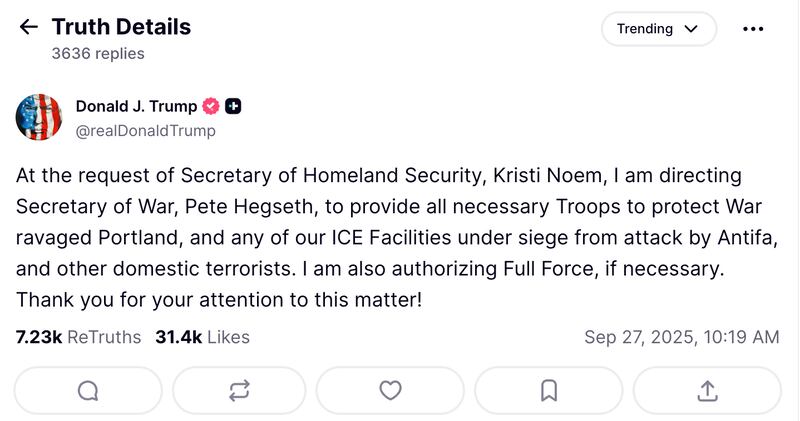Share the post using the upload icon
The height and width of the screenshot is (421, 800).
point(706,391)
